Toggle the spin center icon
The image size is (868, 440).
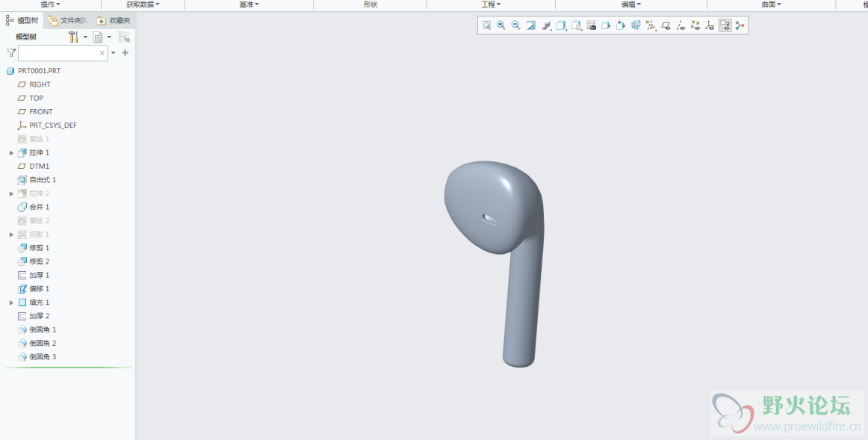[740, 25]
